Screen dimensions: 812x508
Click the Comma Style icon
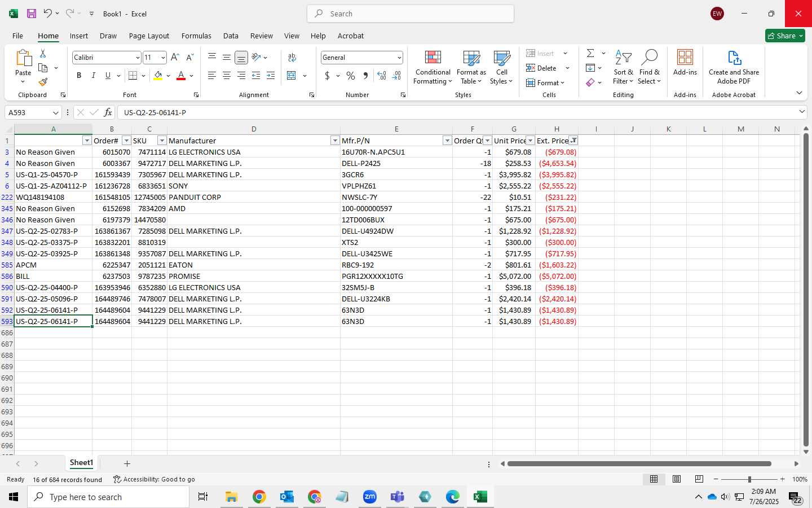pos(365,76)
